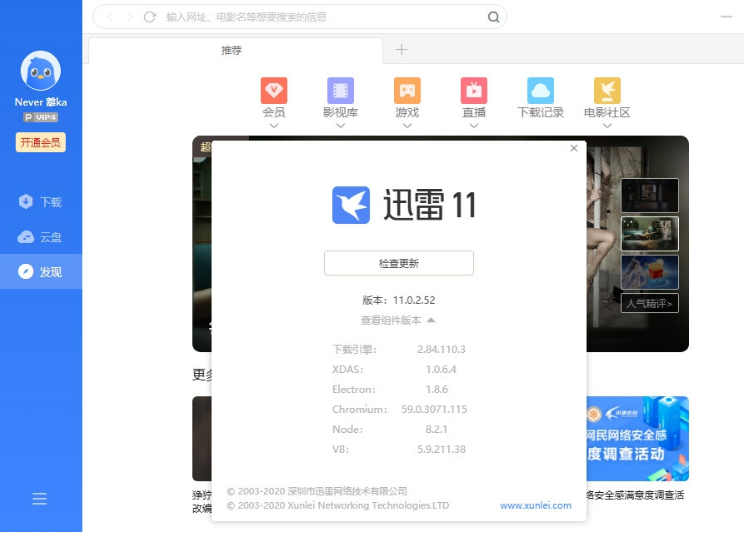Reload page with the refresh icon

coord(150,17)
